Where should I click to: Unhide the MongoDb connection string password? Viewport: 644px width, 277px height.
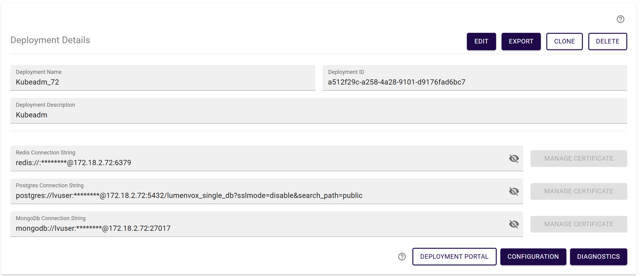(x=514, y=224)
